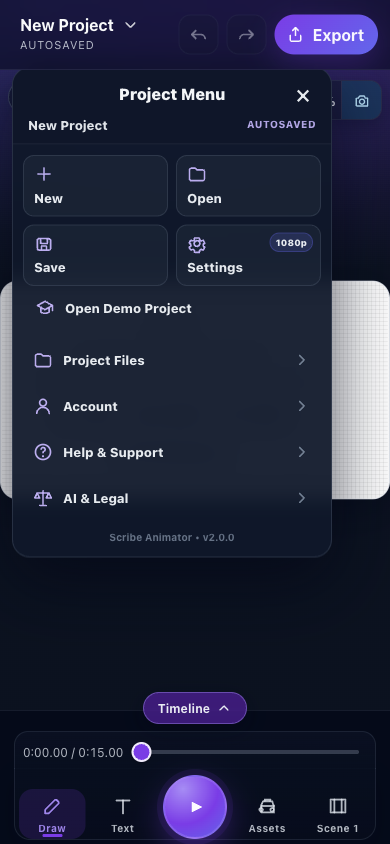Screen dimensions: 390x844
Task: Click the Scribe Animator v2.0.0 version text
Action: 172,538
